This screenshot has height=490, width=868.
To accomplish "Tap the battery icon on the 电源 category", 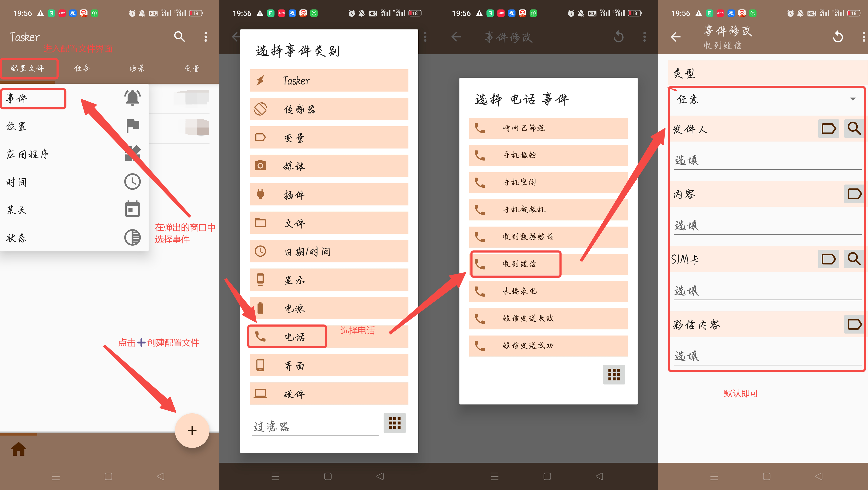I will tap(260, 308).
